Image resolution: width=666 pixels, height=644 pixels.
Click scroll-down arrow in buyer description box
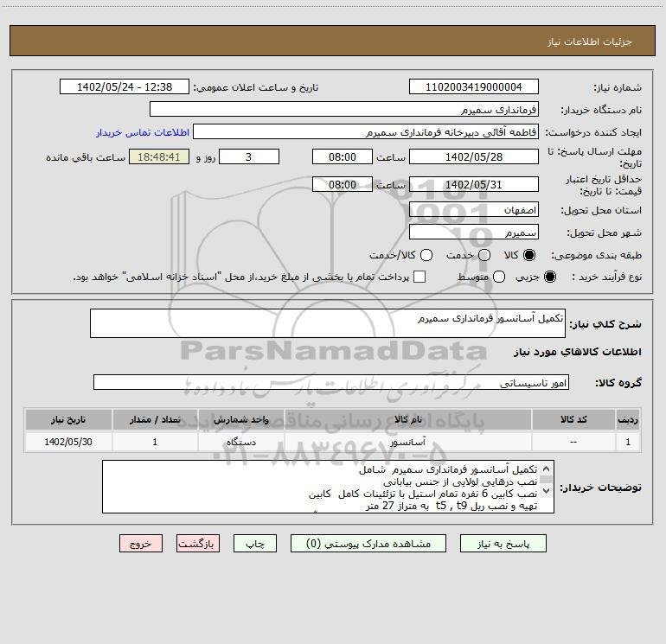point(547,491)
